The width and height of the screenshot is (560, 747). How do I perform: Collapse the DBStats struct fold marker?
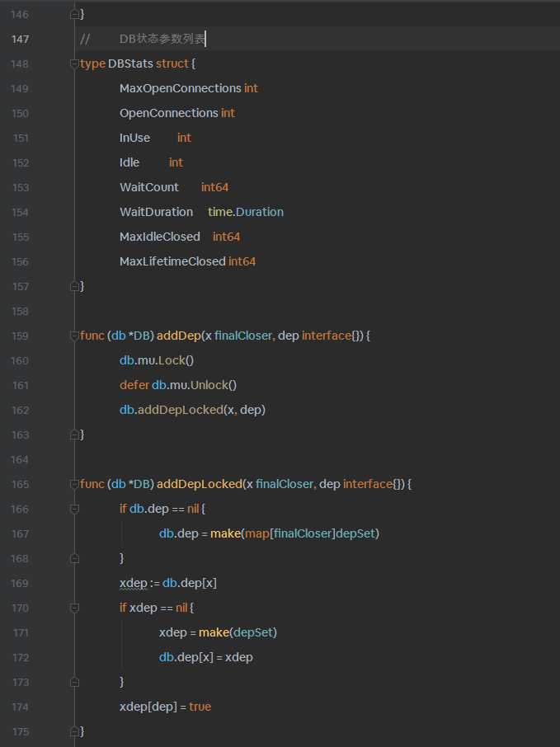[74, 63]
